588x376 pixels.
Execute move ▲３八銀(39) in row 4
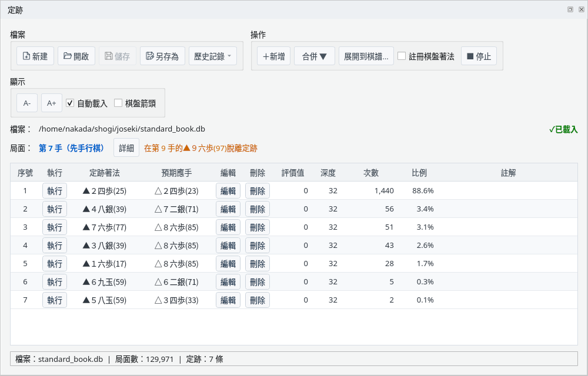point(55,246)
